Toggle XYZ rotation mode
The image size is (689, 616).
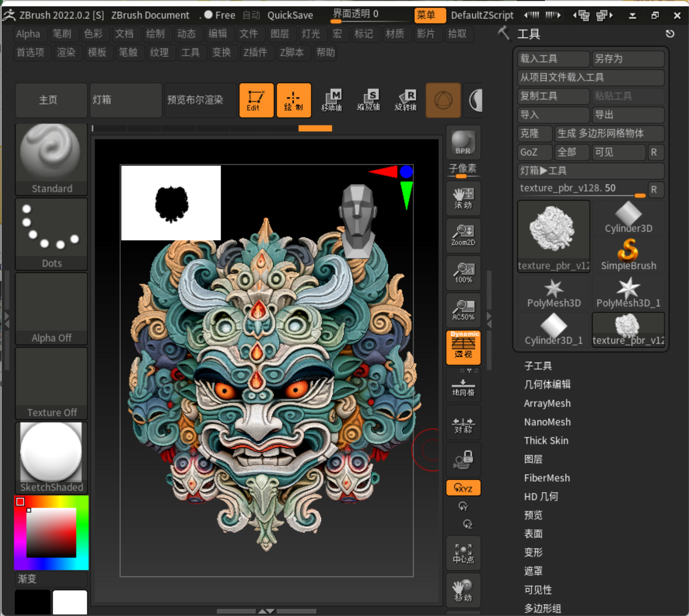coord(463,488)
